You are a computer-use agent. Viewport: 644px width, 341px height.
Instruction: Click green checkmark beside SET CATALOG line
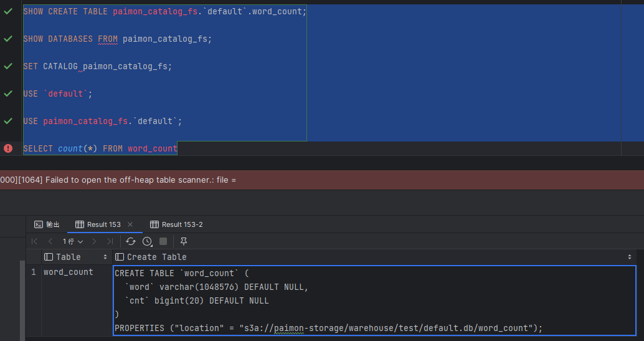[8, 66]
